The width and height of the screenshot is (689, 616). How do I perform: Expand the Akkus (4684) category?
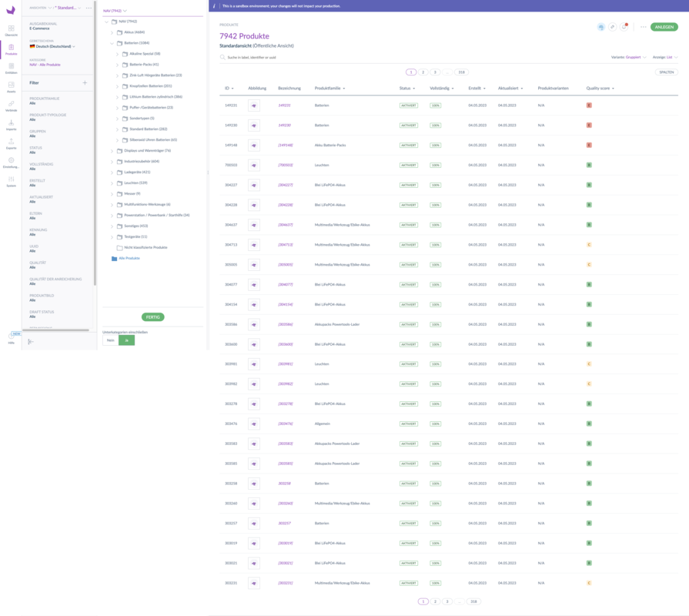112,32
